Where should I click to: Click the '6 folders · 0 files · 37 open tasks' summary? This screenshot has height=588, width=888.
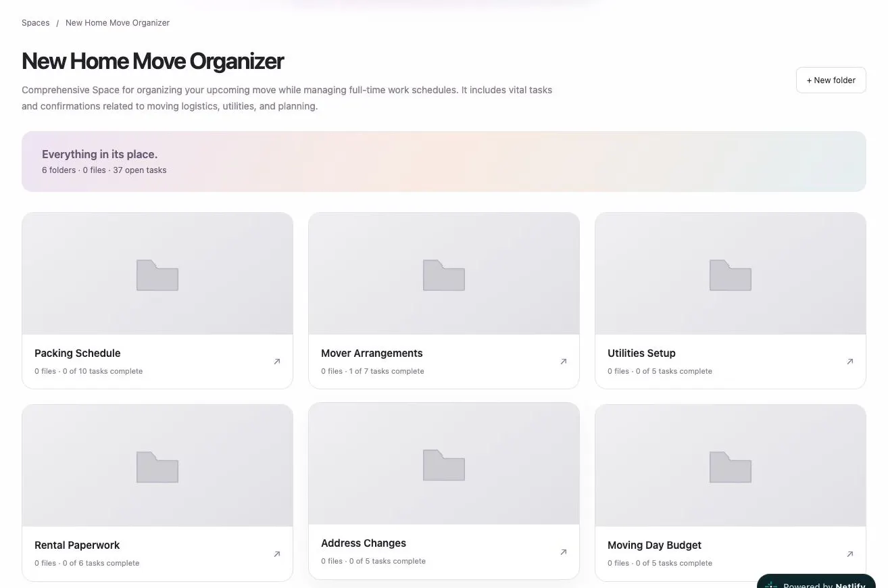[x=104, y=170]
